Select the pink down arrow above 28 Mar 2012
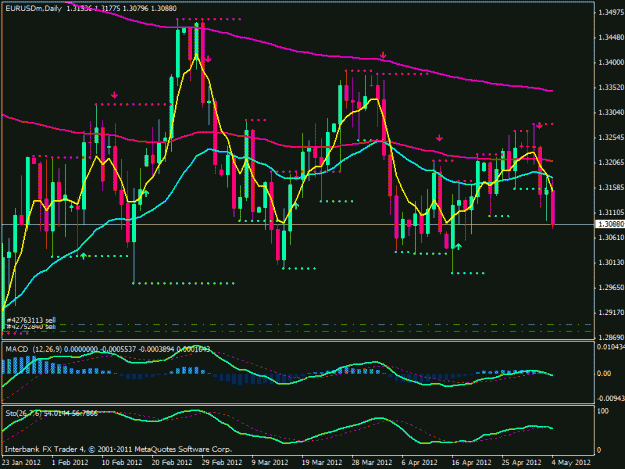The height and width of the screenshot is (469, 625). (383, 55)
